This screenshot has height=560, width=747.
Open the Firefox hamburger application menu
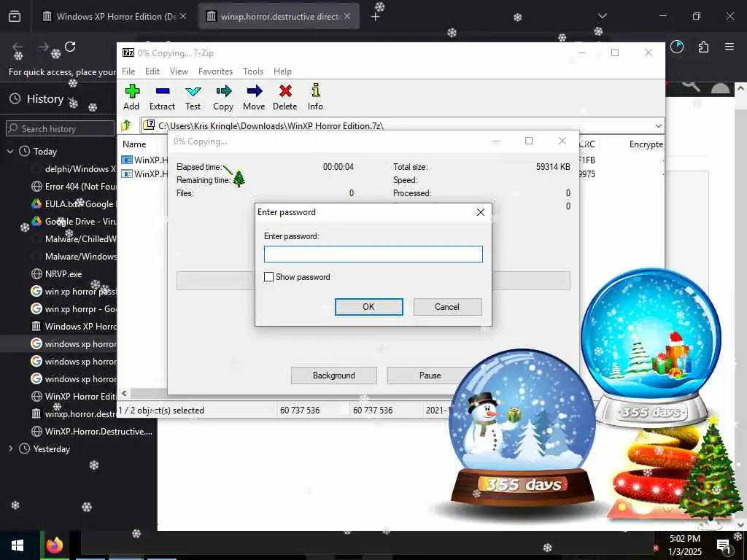(729, 47)
